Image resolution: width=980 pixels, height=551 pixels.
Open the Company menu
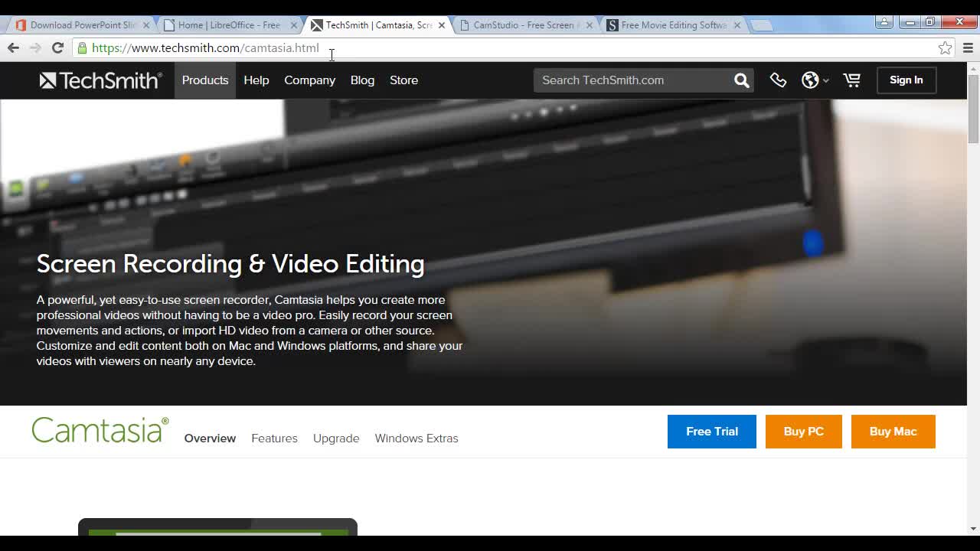pyautogui.click(x=310, y=80)
